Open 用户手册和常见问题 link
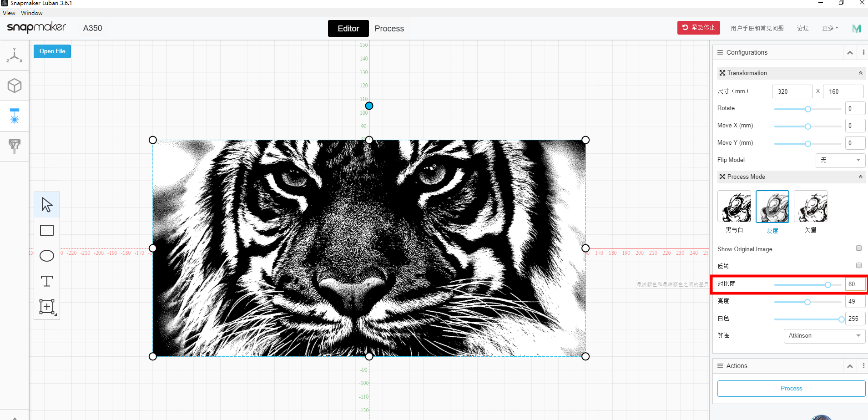This screenshot has width=868, height=420. pos(757,28)
